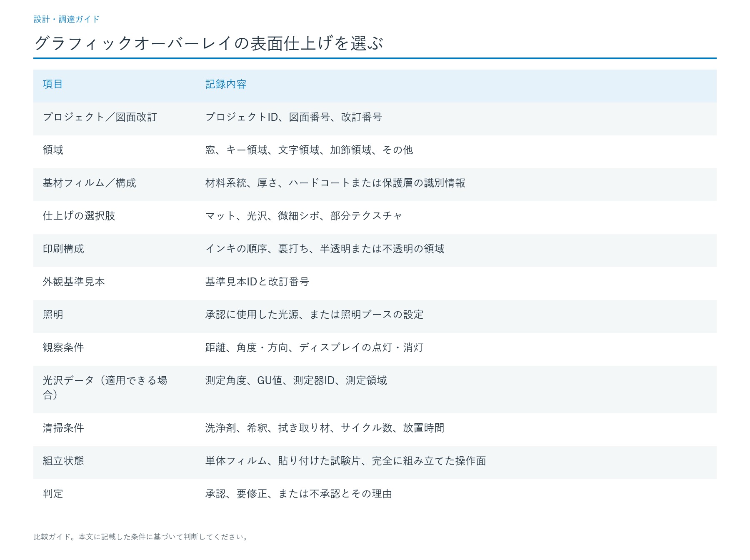750x560 pixels.
Task: Select the プロジェクト／図面改訂 row label
Action: coord(100,117)
